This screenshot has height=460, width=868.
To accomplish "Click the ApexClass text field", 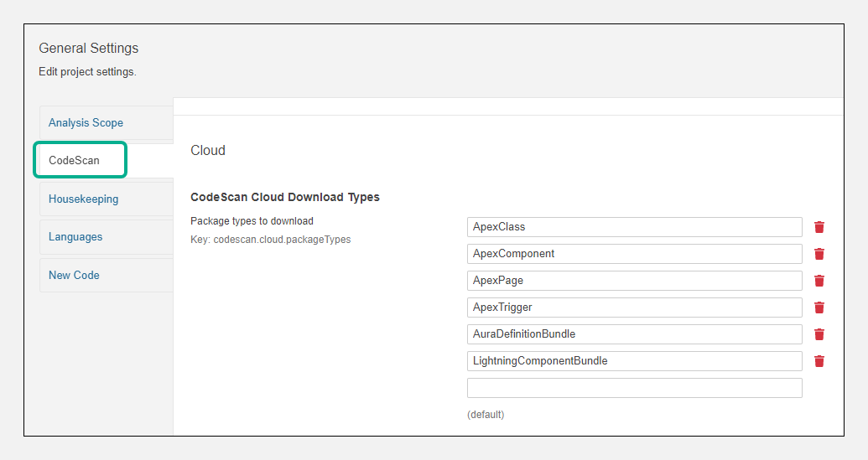I will click(634, 227).
